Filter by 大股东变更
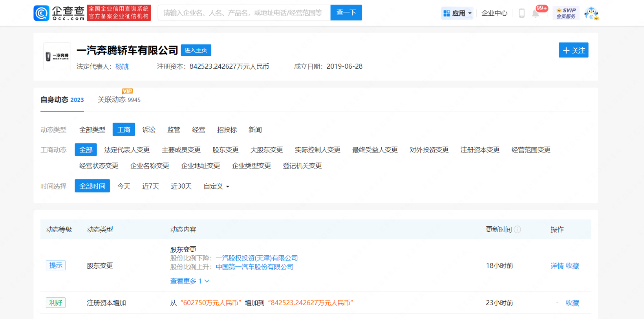 pyautogui.click(x=267, y=150)
